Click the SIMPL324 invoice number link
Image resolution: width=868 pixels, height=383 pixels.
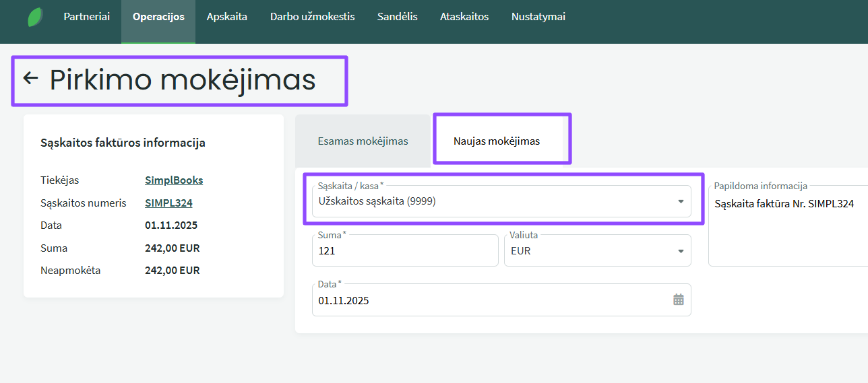168,203
